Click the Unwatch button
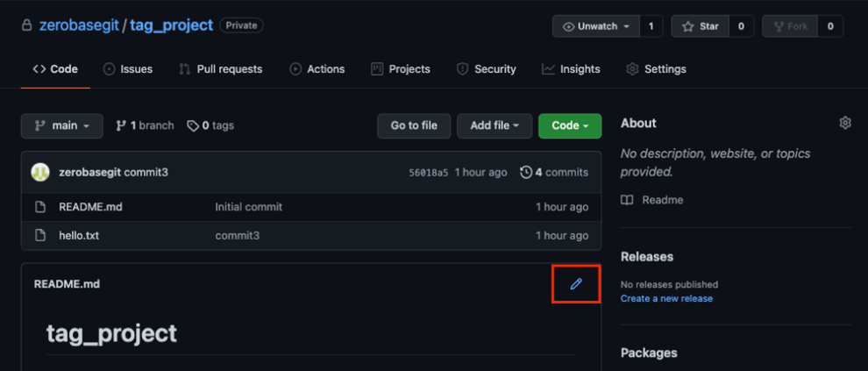The image size is (868, 371). click(x=596, y=26)
